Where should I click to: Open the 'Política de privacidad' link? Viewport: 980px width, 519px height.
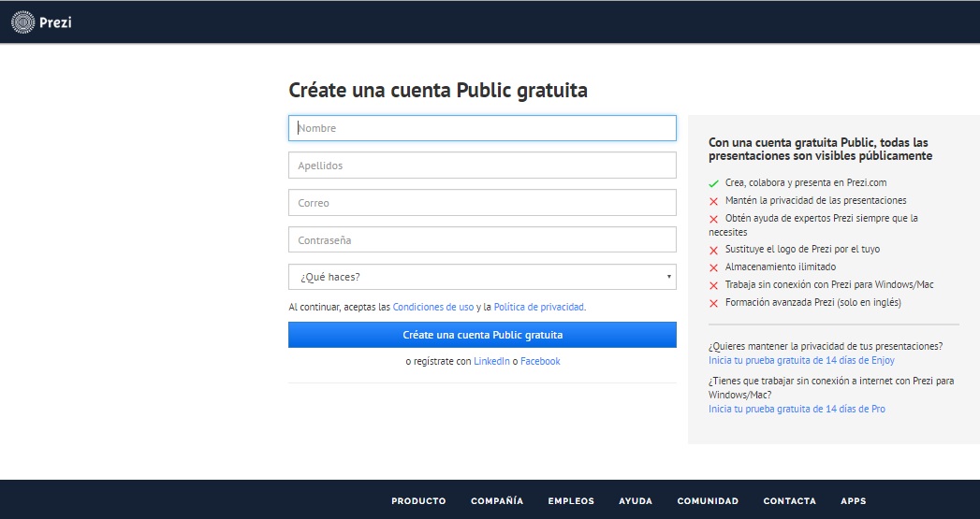click(x=539, y=307)
